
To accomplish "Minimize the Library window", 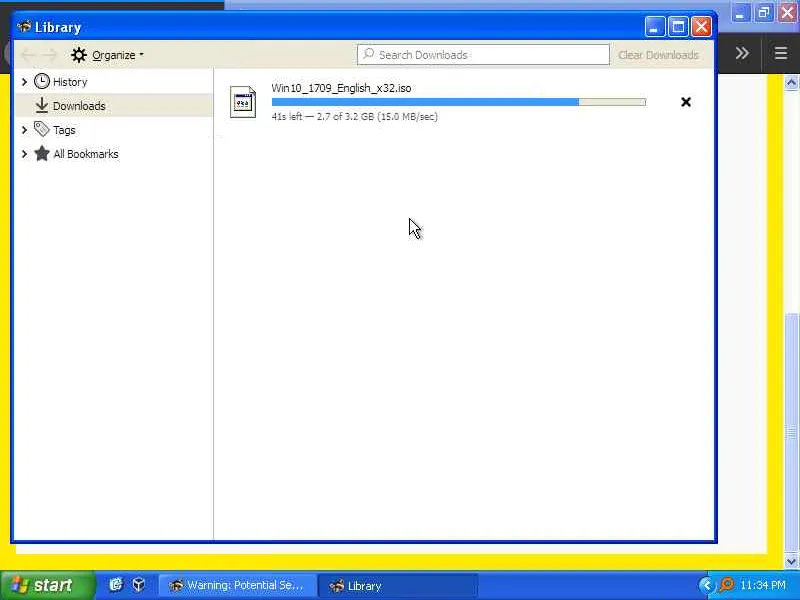I will click(655, 27).
